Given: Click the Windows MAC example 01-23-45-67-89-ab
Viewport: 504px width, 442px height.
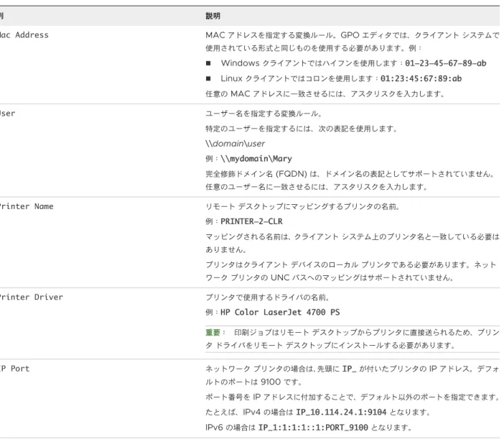Looking at the screenshot, I should pos(446,63).
